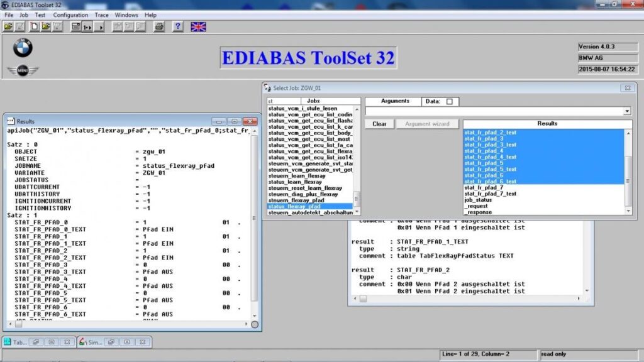Image resolution: width=644 pixels, height=362 pixels.
Task: Click the printer icon in toolbar
Action: (x=159, y=27)
